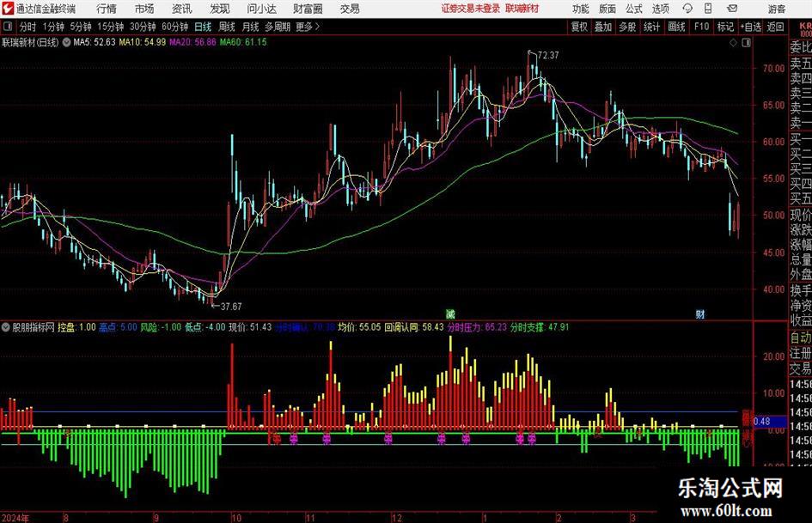Click the 分时支撑: 47.91 value

540,327
